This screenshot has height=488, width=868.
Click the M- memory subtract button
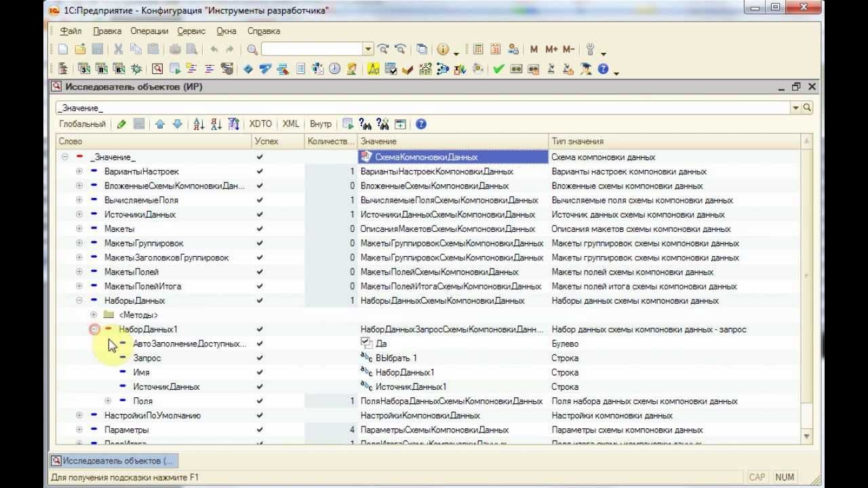[x=568, y=49]
